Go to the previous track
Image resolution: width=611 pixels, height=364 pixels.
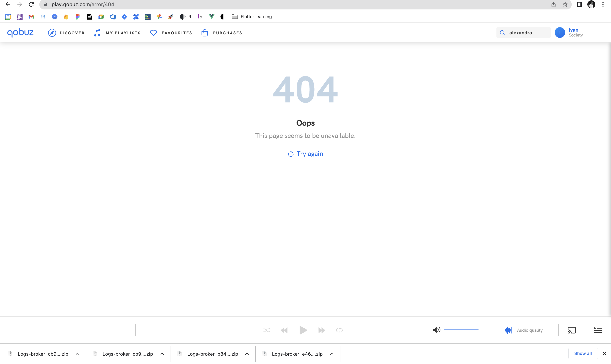click(284, 330)
